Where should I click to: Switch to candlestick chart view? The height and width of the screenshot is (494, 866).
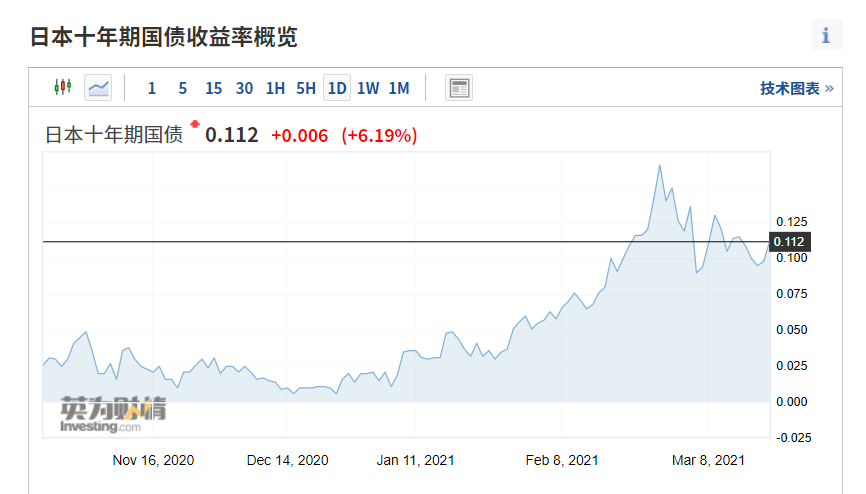(63, 88)
